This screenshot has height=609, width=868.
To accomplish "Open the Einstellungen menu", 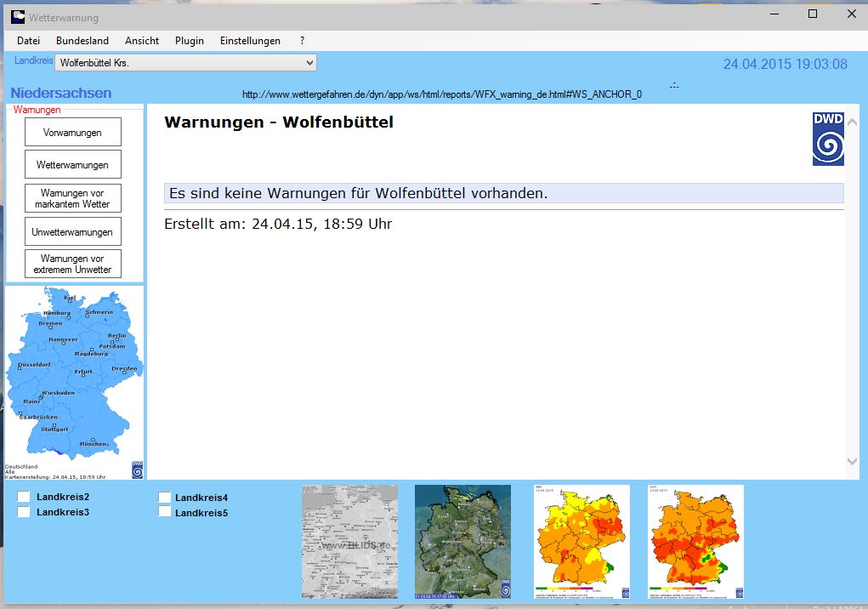I will (x=250, y=41).
